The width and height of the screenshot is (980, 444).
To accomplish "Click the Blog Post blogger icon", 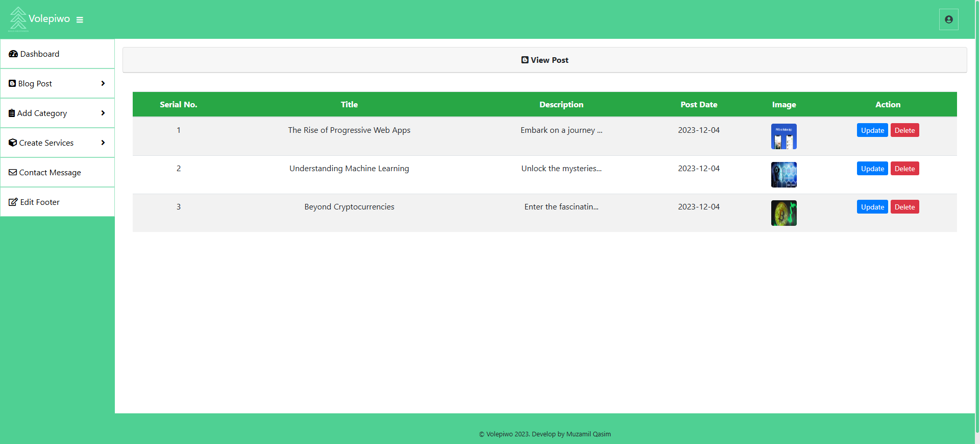I will tap(12, 83).
